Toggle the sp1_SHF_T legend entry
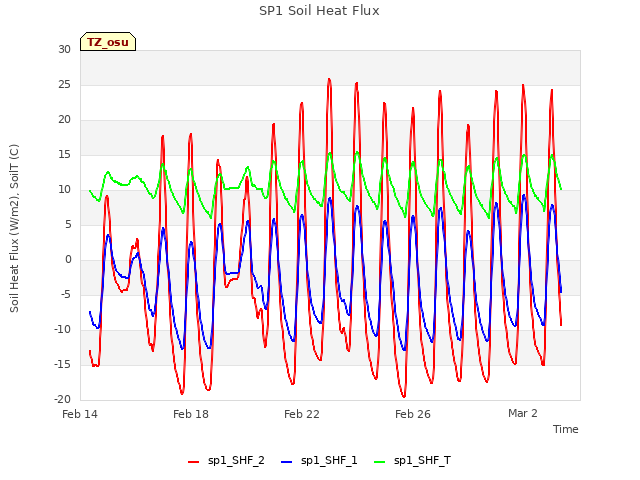640x480 pixels. pos(412,460)
